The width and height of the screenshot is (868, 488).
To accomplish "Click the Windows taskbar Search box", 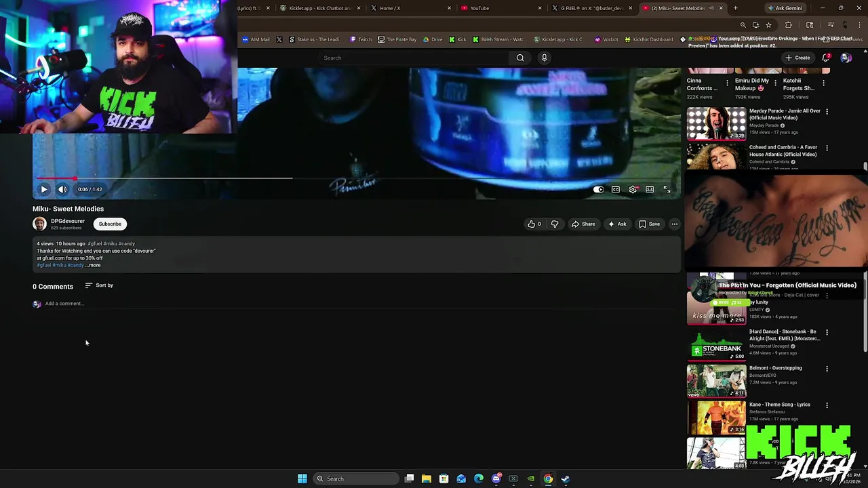I will pos(355,479).
